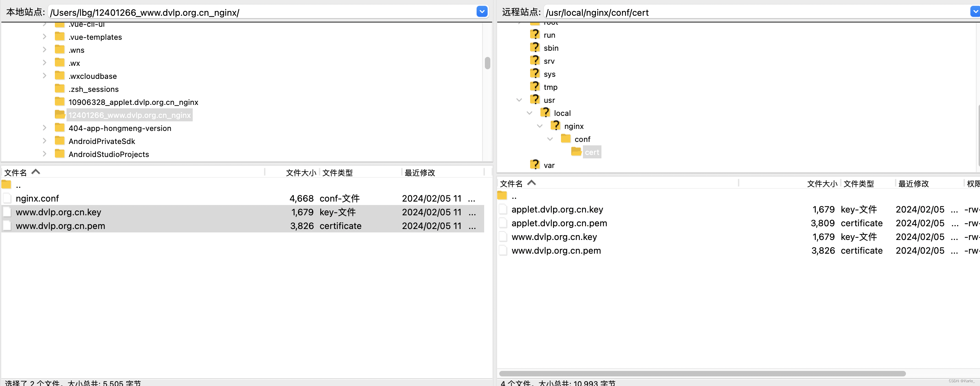Sort remote files by 文件名 column

click(x=618, y=183)
